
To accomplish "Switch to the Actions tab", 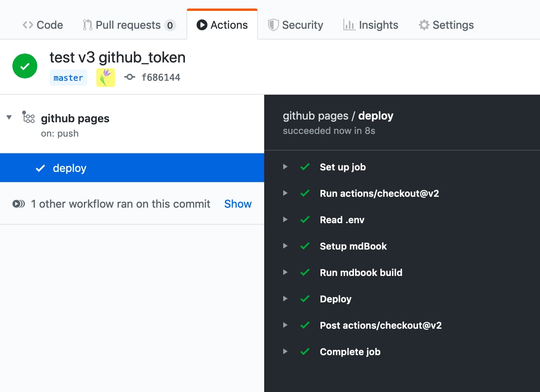I will click(x=222, y=25).
